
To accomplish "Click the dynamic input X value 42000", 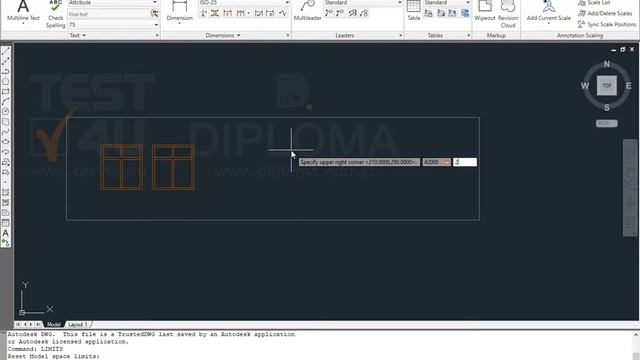I will [x=436, y=162].
